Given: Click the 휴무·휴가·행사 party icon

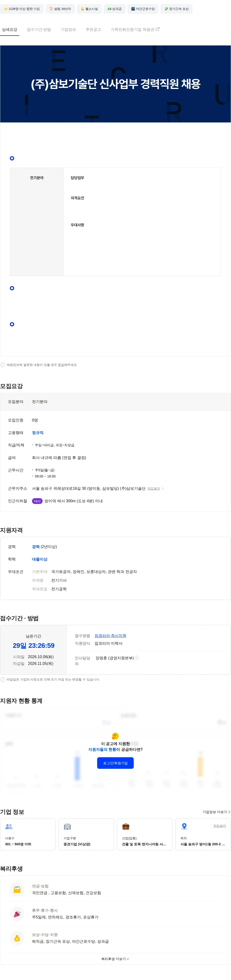Looking at the screenshot, I should [17, 914].
